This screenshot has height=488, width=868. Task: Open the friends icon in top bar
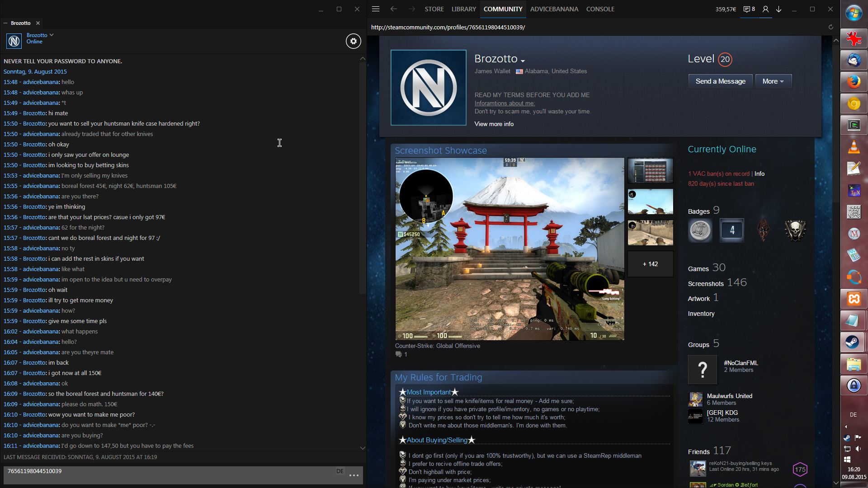point(765,9)
